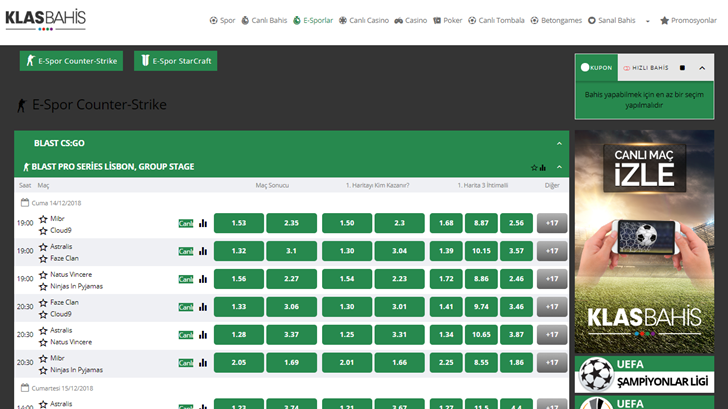This screenshot has height=409, width=728.
Task: Favorite Faze Clan star in the 20:30 Cloud9 match
Action: click(x=43, y=302)
